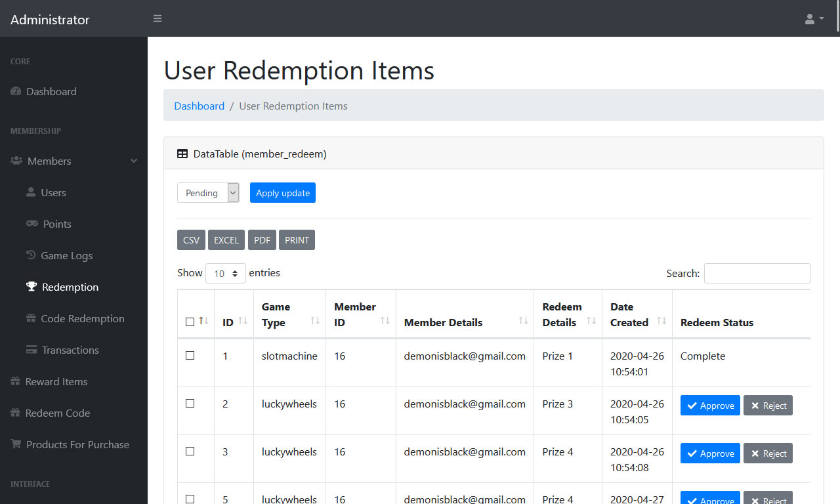
Task: Click inside the Search field
Action: coord(757,273)
